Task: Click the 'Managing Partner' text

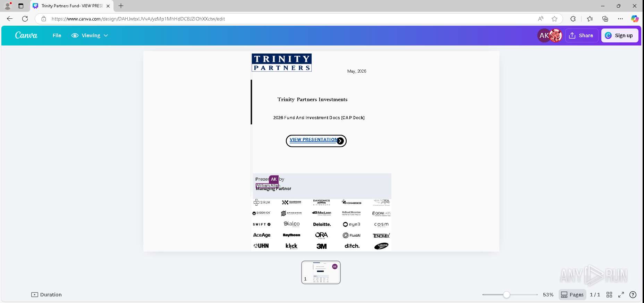Action: coord(273,189)
